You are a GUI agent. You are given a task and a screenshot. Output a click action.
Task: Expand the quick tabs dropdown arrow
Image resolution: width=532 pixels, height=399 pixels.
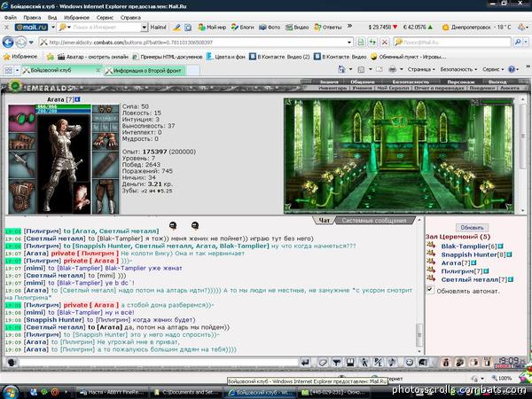coord(18,71)
